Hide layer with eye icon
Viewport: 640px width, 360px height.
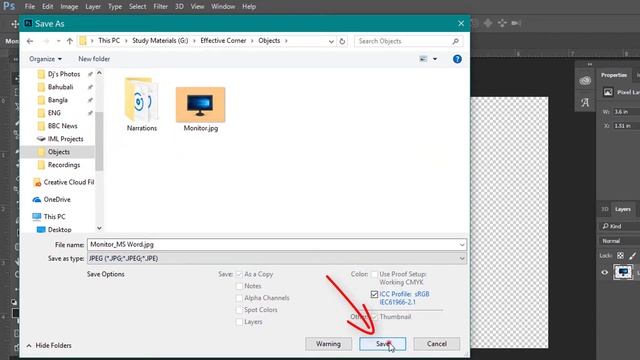pos(604,272)
